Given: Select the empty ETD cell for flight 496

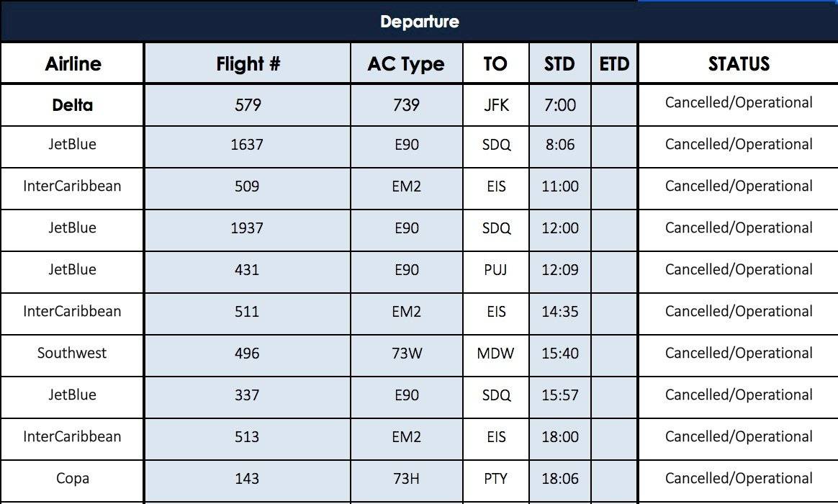Looking at the screenshot, I should pos(614,356).
